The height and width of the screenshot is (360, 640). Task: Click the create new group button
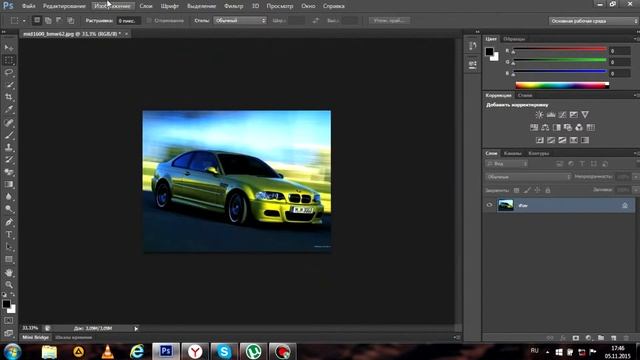(601, 338)
